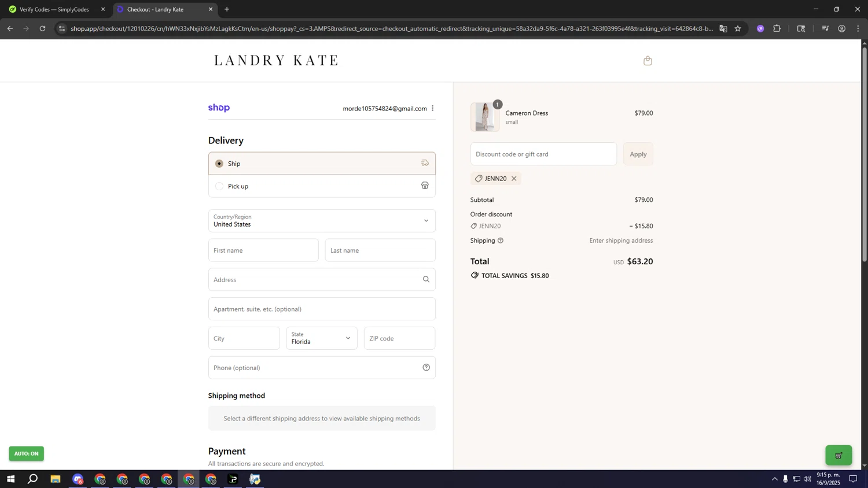Click the taskbar clock showing 9:15 p.m.
The width and height of the screenshot is (868, 488).
pyautogui.click(x=828, y=479)
